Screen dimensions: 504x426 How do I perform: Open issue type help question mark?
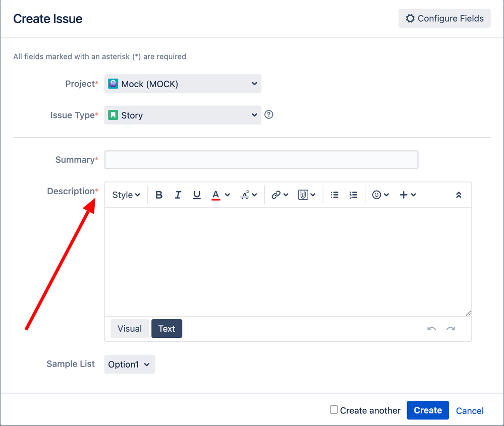click(269, 115)
